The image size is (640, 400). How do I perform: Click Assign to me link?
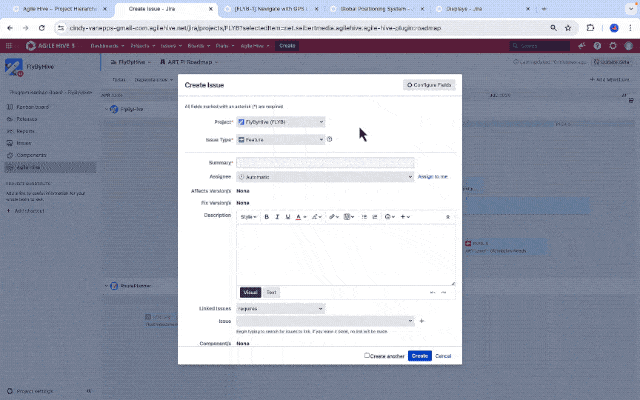[433, 177]
